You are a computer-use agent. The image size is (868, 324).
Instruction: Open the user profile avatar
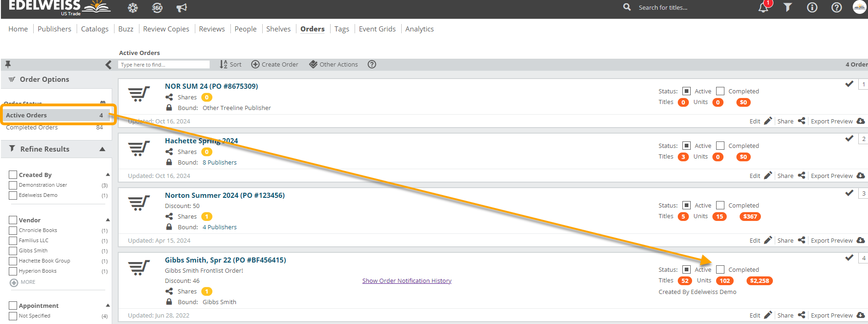click(x=860, y=7)
